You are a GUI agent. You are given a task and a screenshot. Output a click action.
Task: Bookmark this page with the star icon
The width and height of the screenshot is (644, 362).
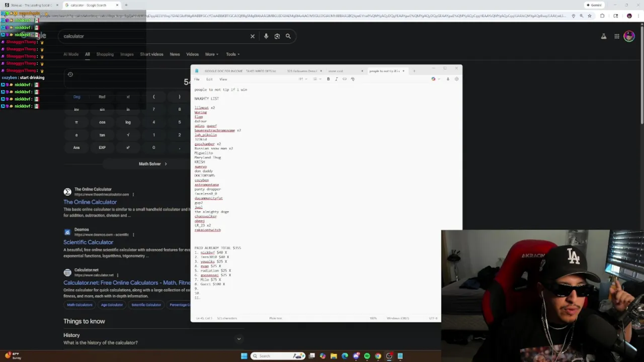590,16
